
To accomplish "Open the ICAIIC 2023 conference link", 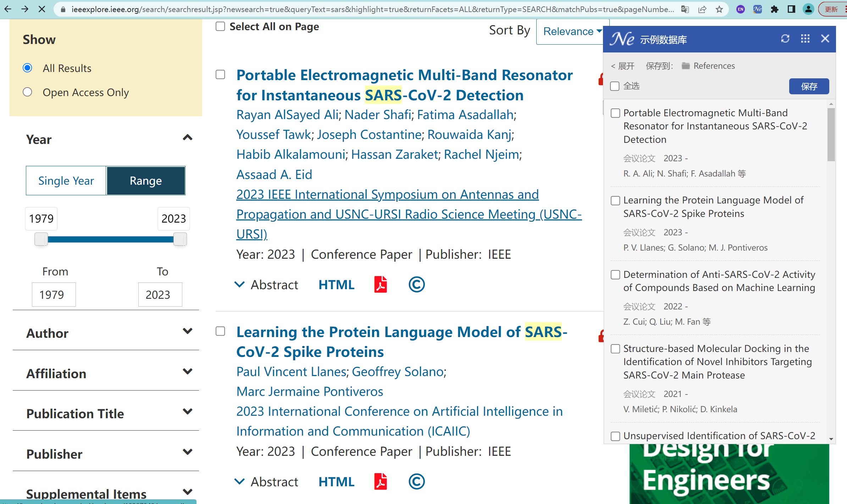I will [399, 421].
